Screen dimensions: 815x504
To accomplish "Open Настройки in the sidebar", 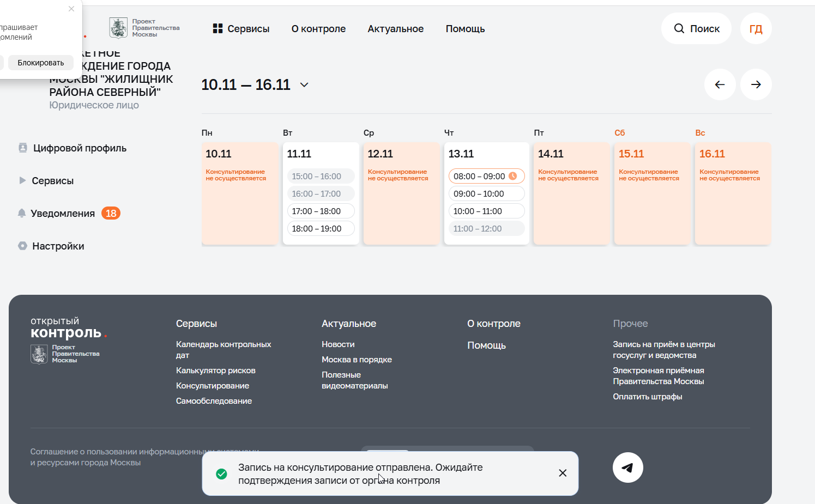I will coord(58,246).
